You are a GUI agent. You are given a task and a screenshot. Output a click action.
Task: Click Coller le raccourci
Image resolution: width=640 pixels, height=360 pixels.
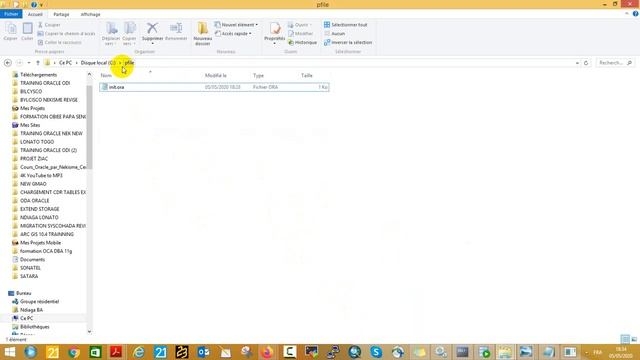point(60,42)
